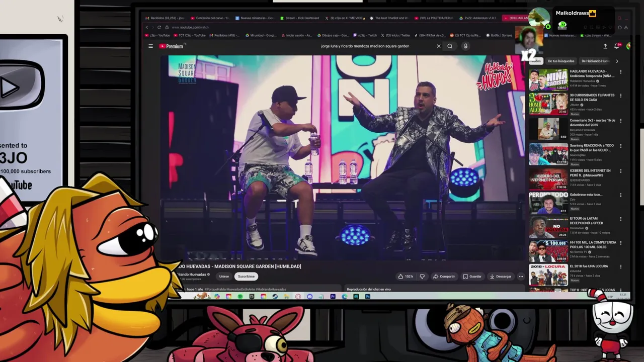This screenshot has width=644, height=362.
Task: Show more filter chips with right chevron
Action: (617, 61)
